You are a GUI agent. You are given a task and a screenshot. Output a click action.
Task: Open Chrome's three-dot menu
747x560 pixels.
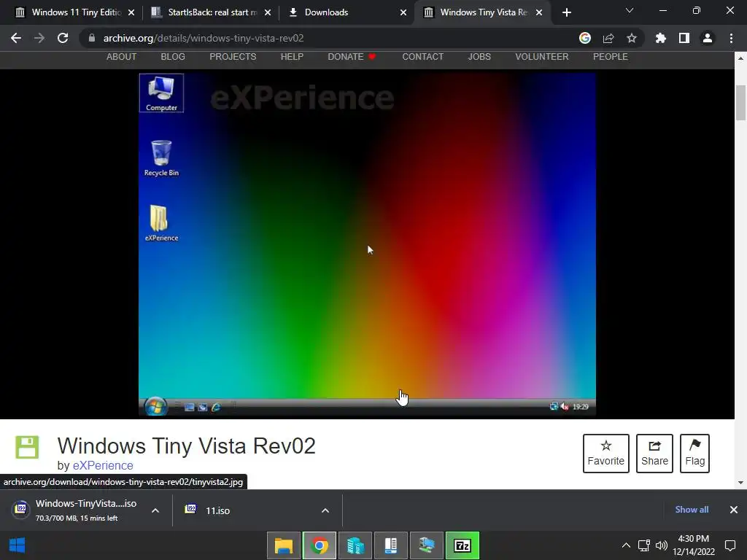(x=731, y=38)
